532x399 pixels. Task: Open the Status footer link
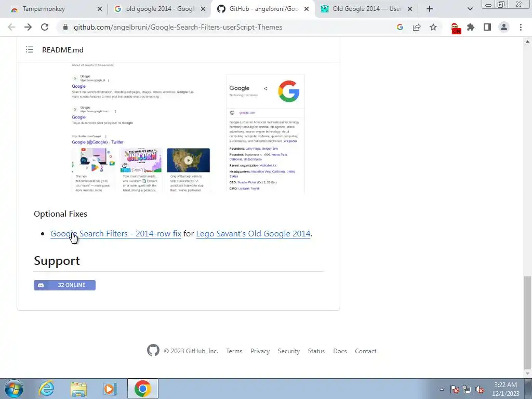[316, 351]
